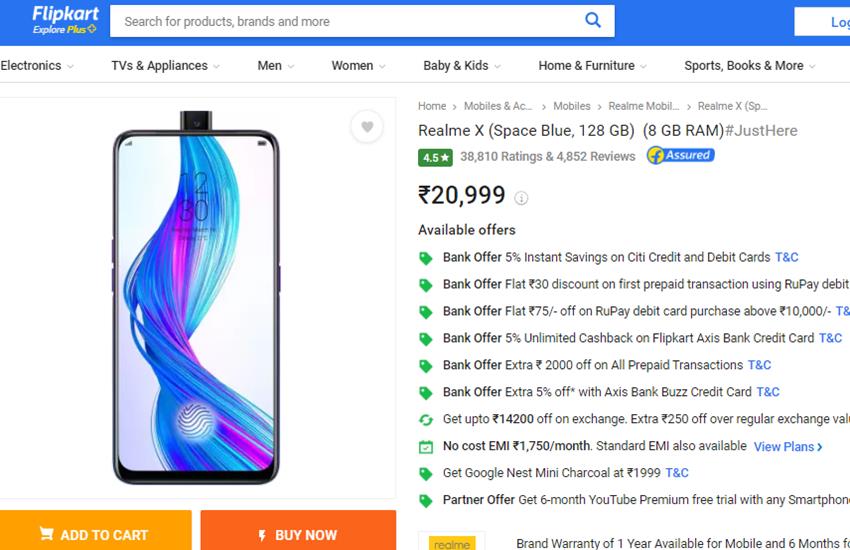This screenshot has width=850, height=550.
Task: Expand the TVs & Appliances menu
Action: 165,66
